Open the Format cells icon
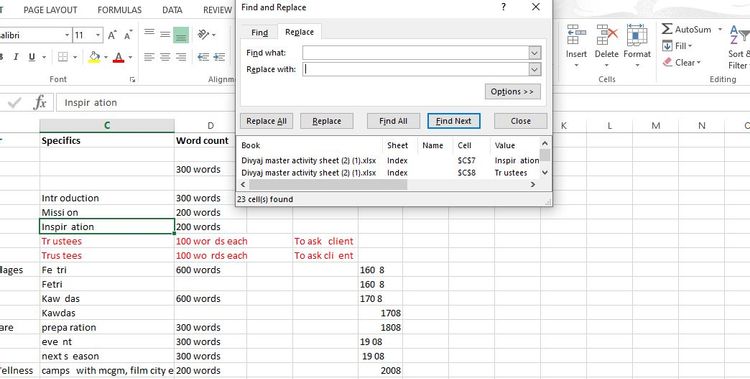This screenshot has height=379, width=750. tap(637, 35)
